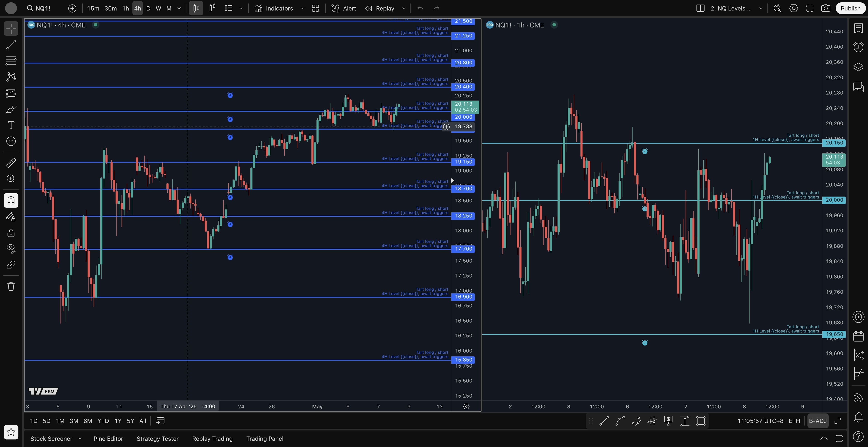Toggle magnet mode for drawings
The image size is (868, 447).
click(x=11, y=201)
